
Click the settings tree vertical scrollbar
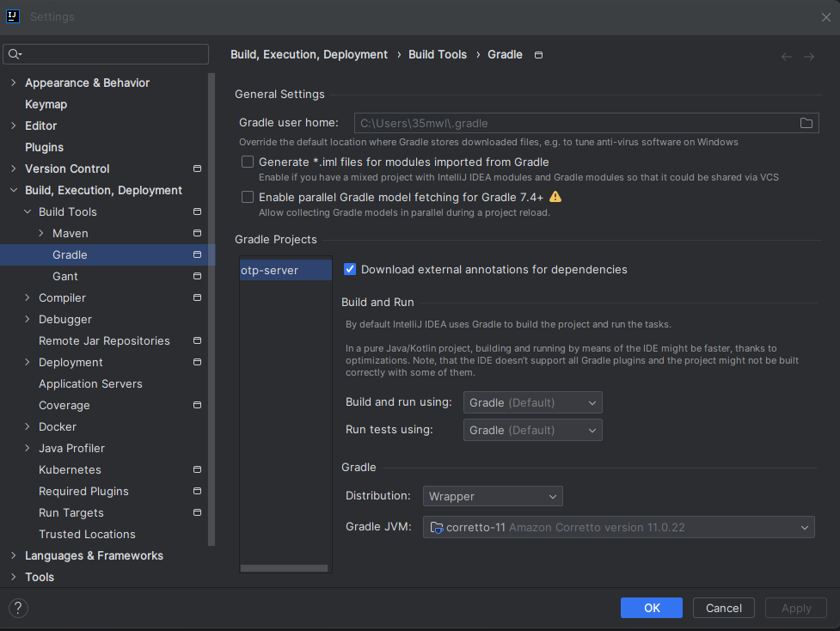(212, 309)
